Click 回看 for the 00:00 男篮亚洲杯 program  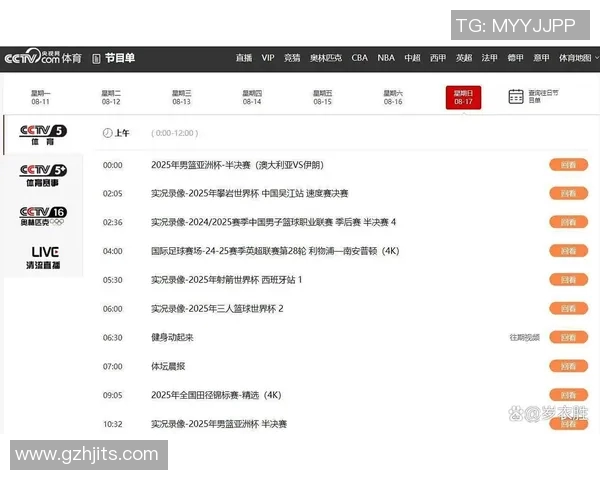(x=569, y=165)
